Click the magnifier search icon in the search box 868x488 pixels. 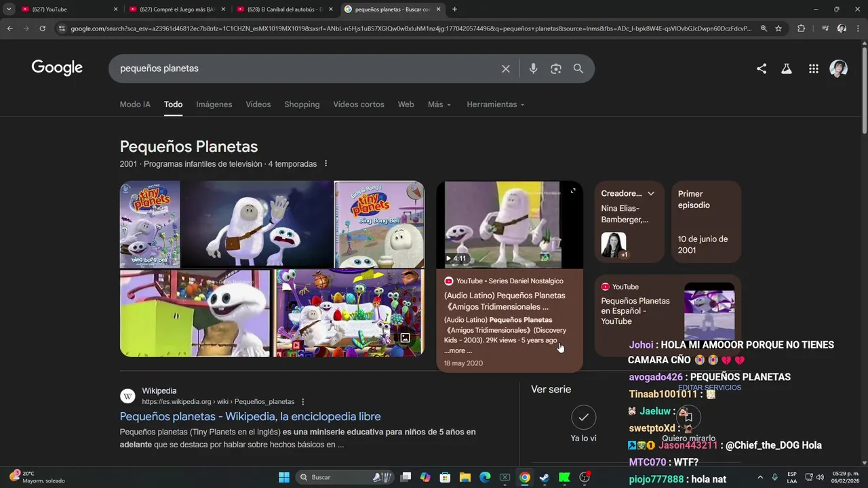point(578,68)
